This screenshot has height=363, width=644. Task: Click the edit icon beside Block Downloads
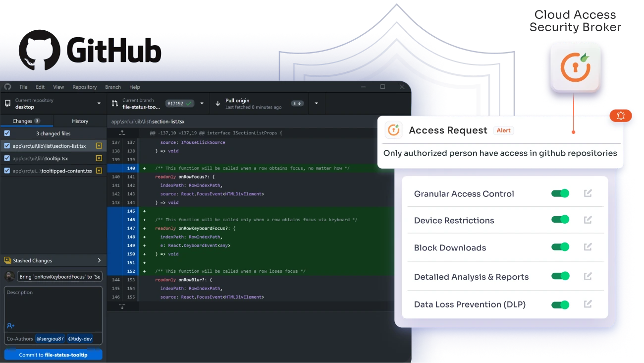(588, 246)
